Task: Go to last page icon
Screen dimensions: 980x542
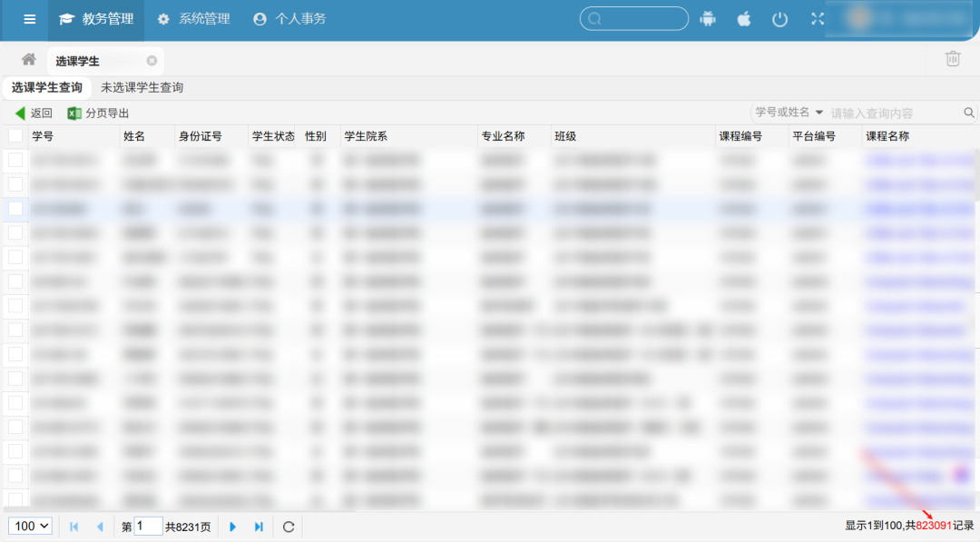Action: 259,527
